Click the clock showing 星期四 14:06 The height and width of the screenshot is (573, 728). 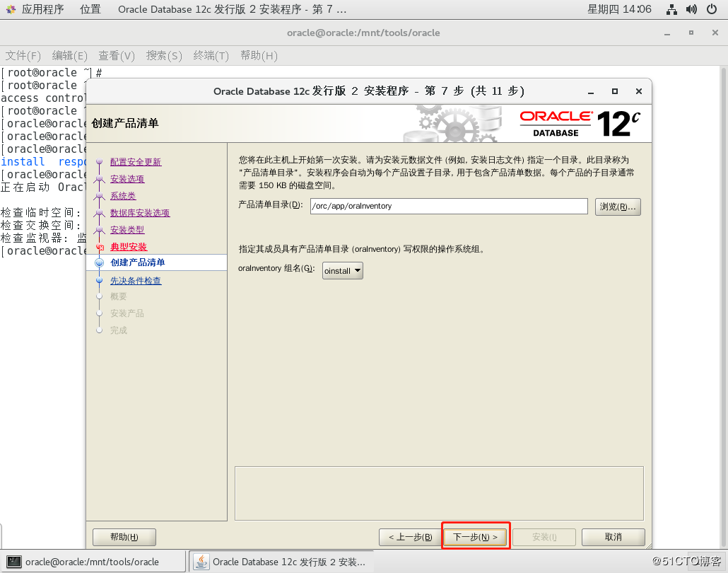pos(619,9)
